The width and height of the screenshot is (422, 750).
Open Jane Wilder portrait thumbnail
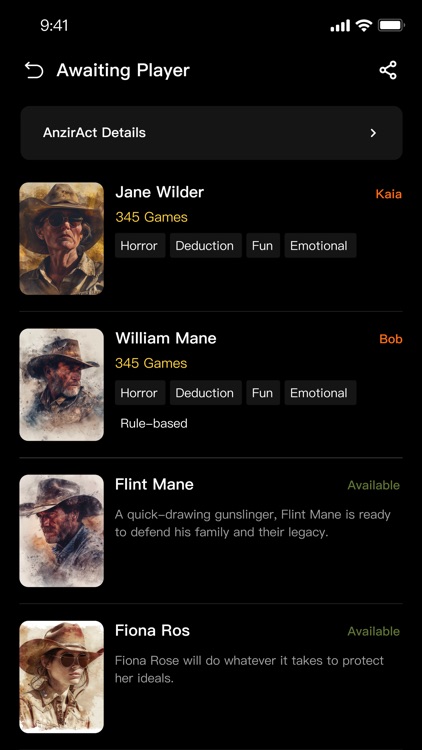click(62, 239)
